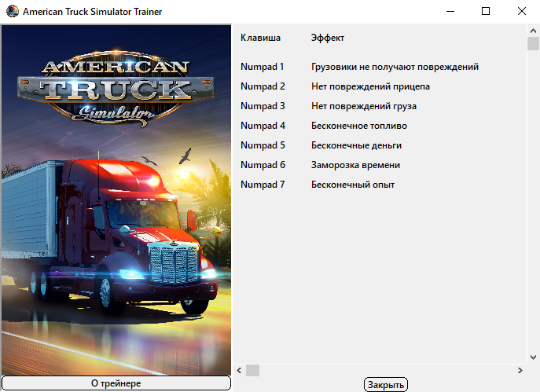This screenshot has width=540, height=392.
Task: Click the horizontal scrollbar left arrow
Action: (240, 370)
